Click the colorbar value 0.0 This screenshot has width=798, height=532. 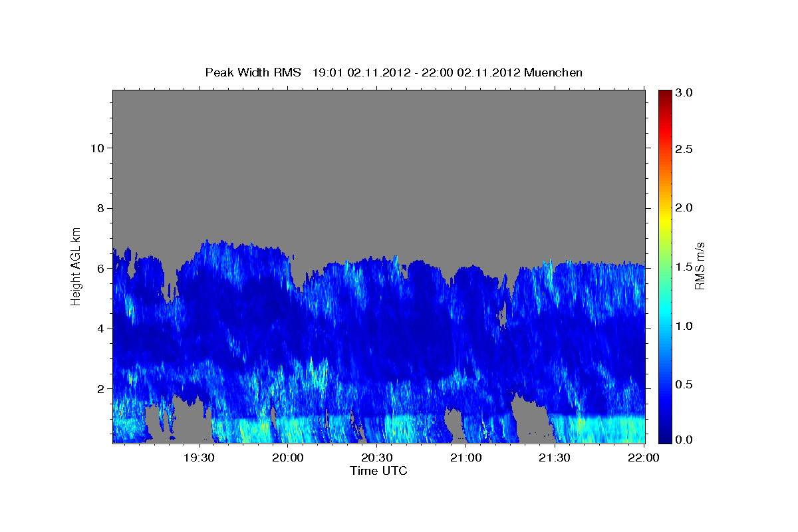tap(684, 440)
